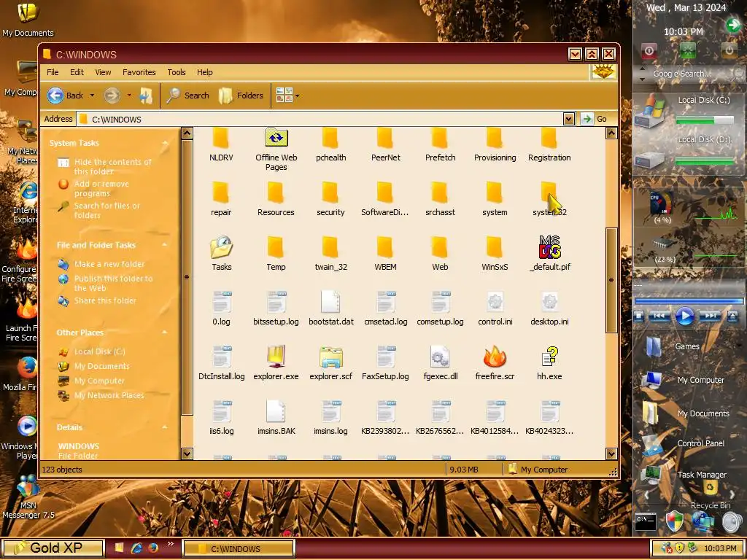This screenshot has height=560, width=747.
Task: Open MSN Messenger 7.5 desktop icon
Action: tap(28, 497)
